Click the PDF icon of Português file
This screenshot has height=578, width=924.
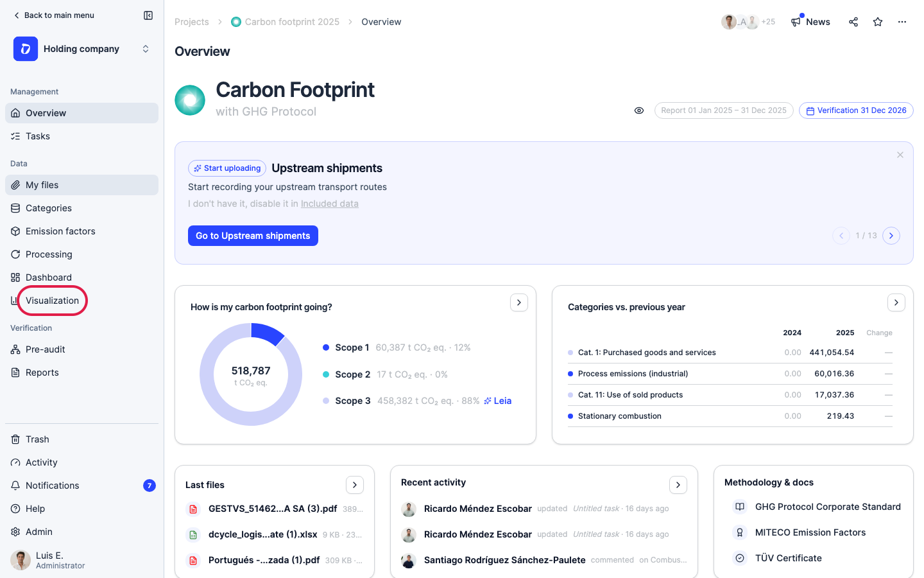click(x=193, y=561)
